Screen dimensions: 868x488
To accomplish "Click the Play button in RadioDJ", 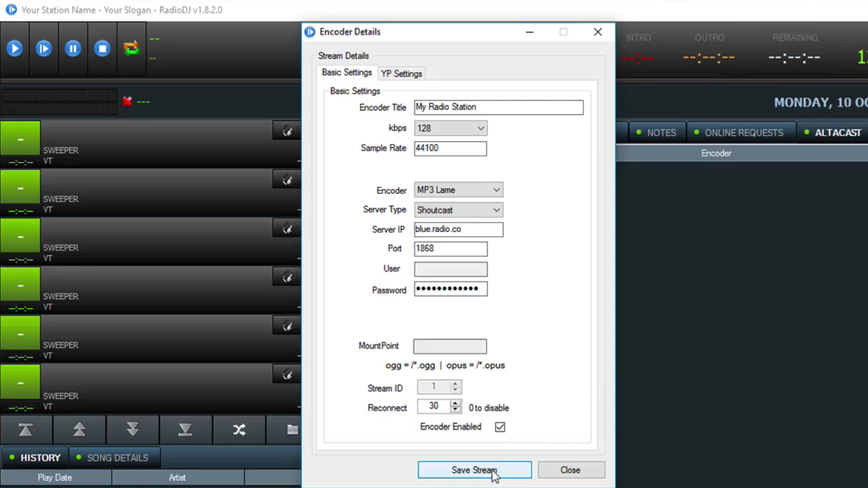I will 15,49.
